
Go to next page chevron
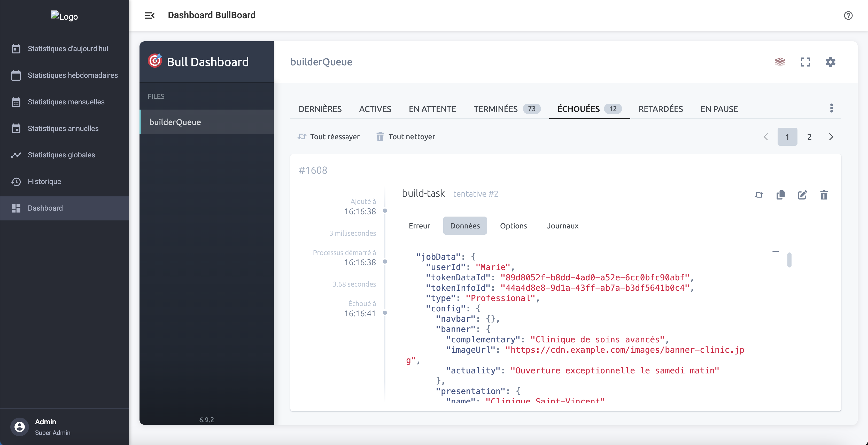tap(831, 136)
